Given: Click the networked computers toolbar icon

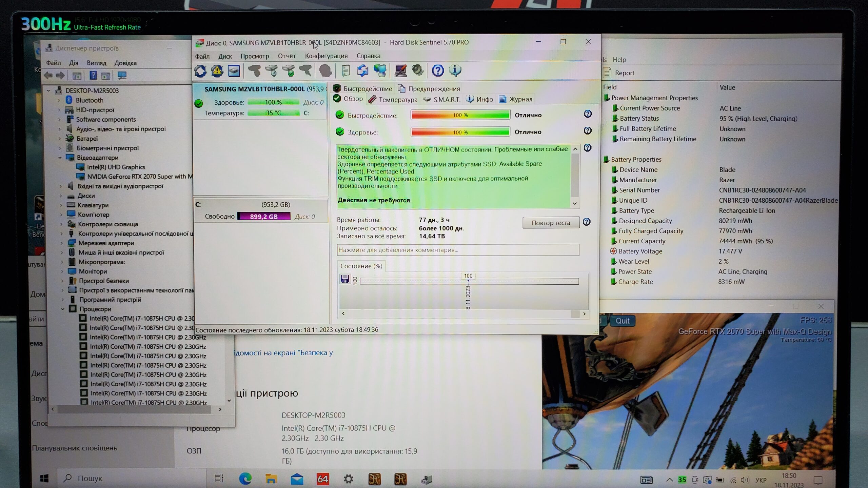Looking at the screenshot, I should pos(380,70).
